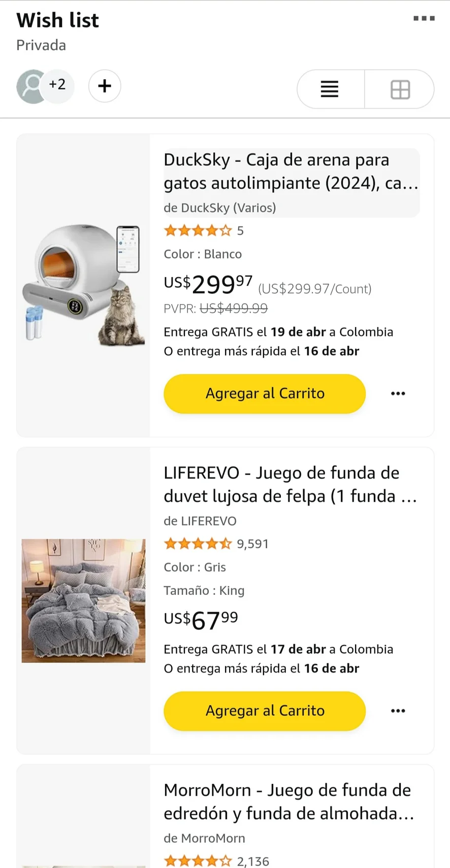The height and width of the screenshot is (868, 450).
Task: Tap DuckSky price US$299.97
Action: (x=208, y=284)
